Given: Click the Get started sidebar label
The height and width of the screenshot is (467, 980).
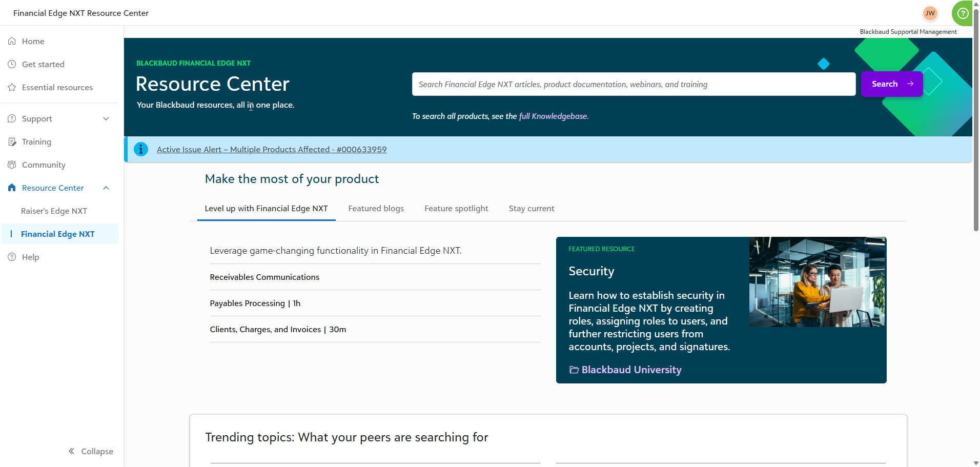Looking at the screenshot, I should [43, 64].
